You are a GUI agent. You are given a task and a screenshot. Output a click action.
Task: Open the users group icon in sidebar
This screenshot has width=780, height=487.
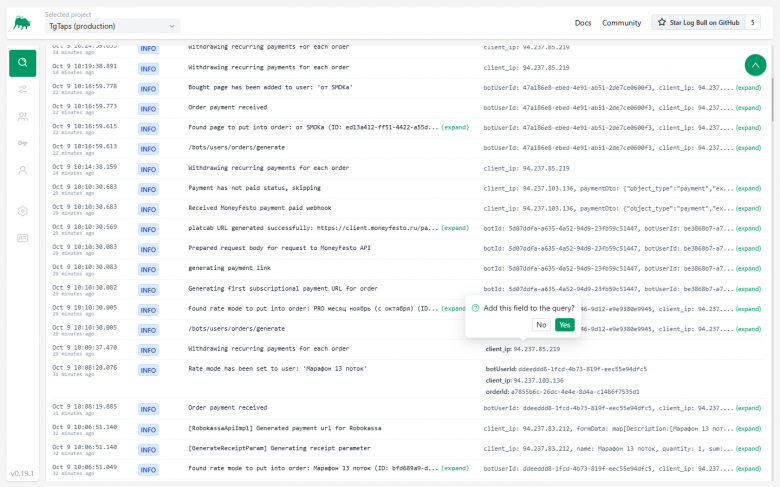click(x=22, y=117)
